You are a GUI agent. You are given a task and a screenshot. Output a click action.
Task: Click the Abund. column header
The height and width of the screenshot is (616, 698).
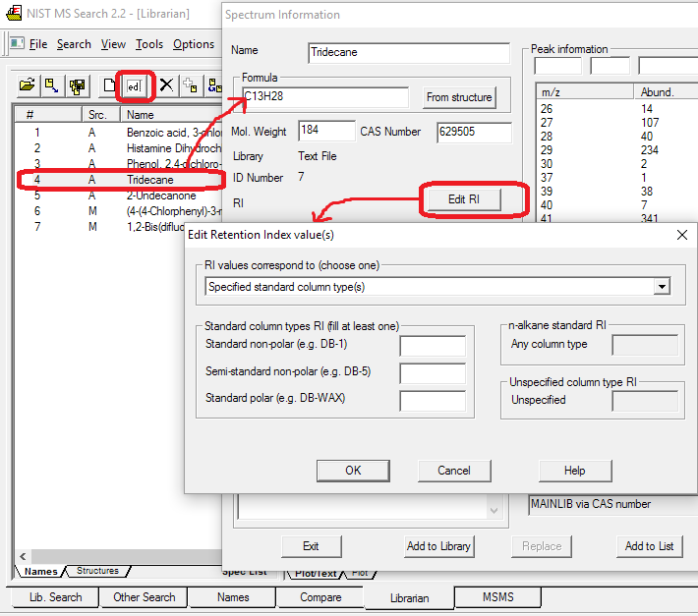click(665, 92)
